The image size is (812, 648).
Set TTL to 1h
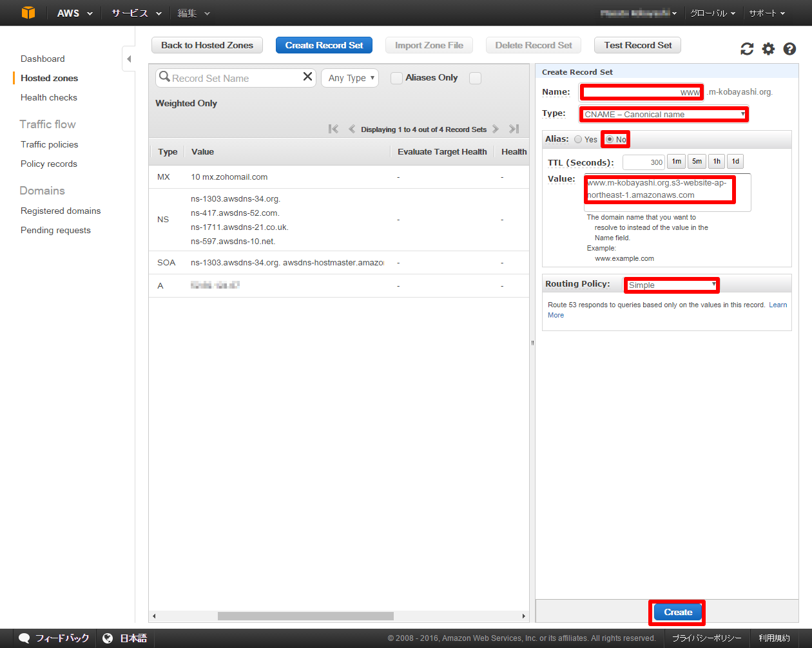point(717,162)
